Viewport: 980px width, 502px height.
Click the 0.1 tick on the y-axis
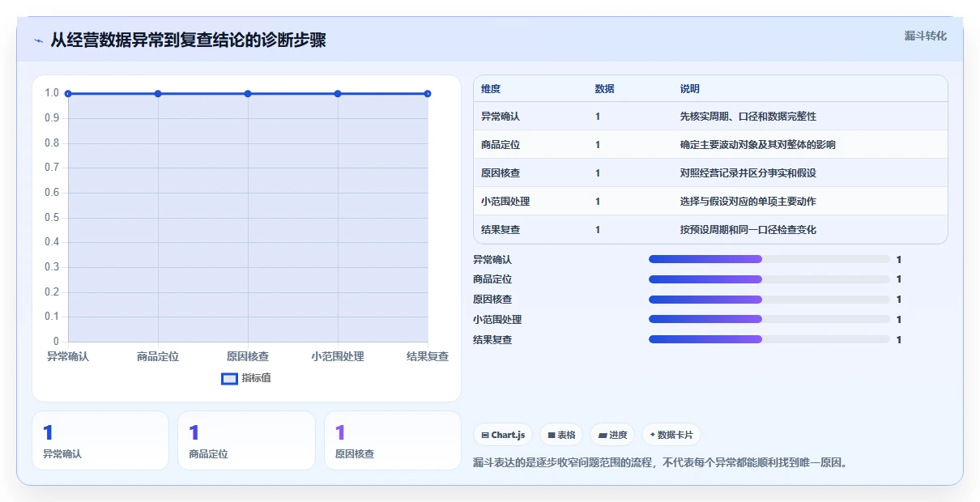pyautogui.click(x=52, y=317)
